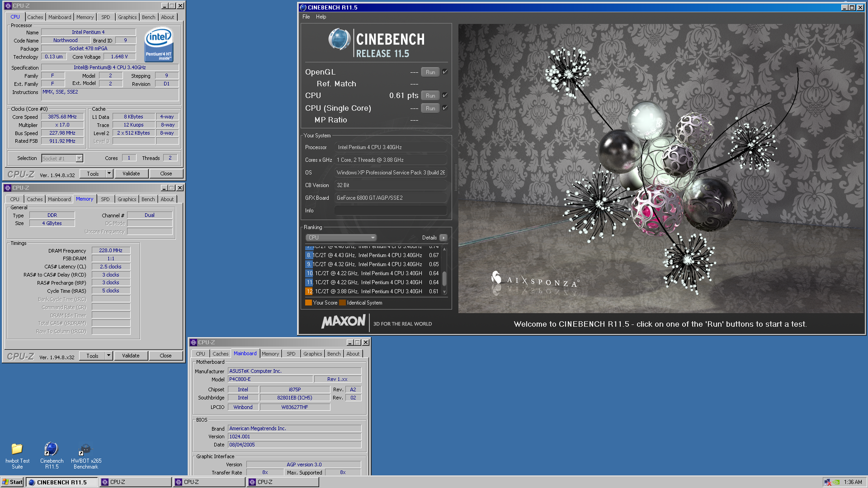Click Validate in Memory CPU-Z window
Screen dimensions: 868x488
131,356
